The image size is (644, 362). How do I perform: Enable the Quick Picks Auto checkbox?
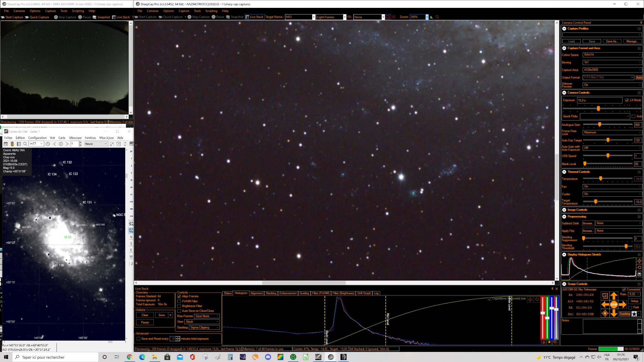633,117
